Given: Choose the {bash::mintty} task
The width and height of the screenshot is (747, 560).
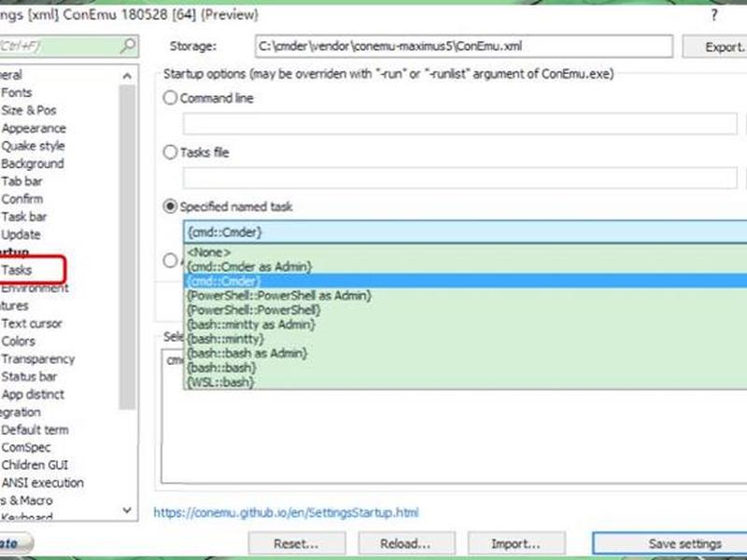Looking at the screenshot, I should [465, 339].
